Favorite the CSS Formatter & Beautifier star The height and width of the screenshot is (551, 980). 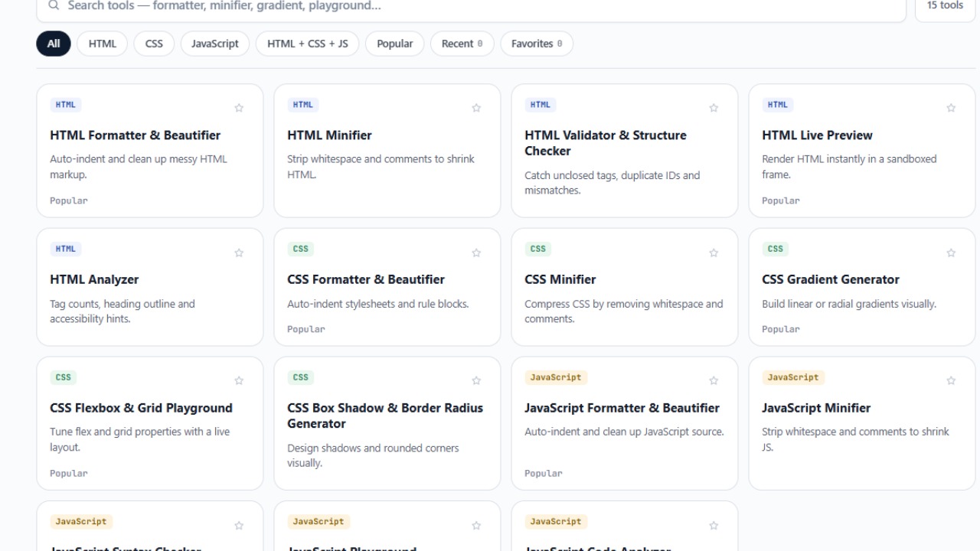[x=476, y=253]
